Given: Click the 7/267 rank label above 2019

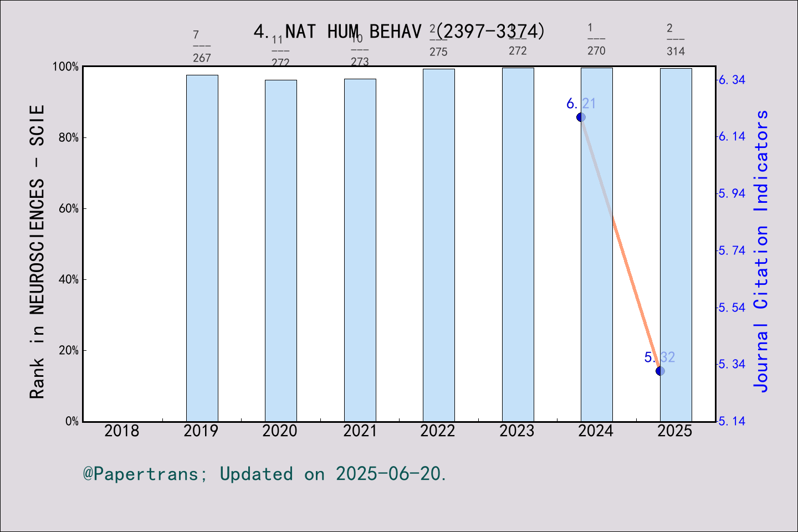Looking at the screenshot, I should click(x=202, y=47).
